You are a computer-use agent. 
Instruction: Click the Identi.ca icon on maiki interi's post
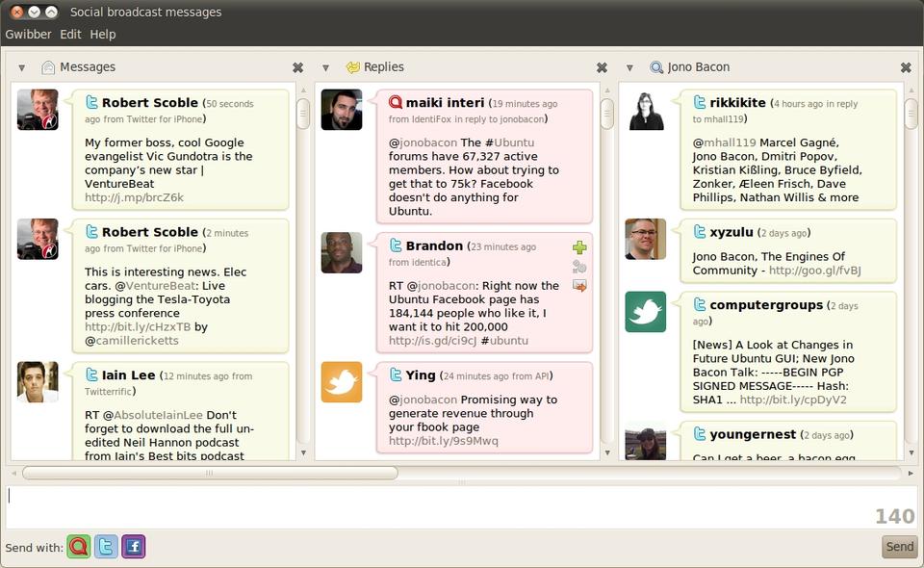coord(396,102)
